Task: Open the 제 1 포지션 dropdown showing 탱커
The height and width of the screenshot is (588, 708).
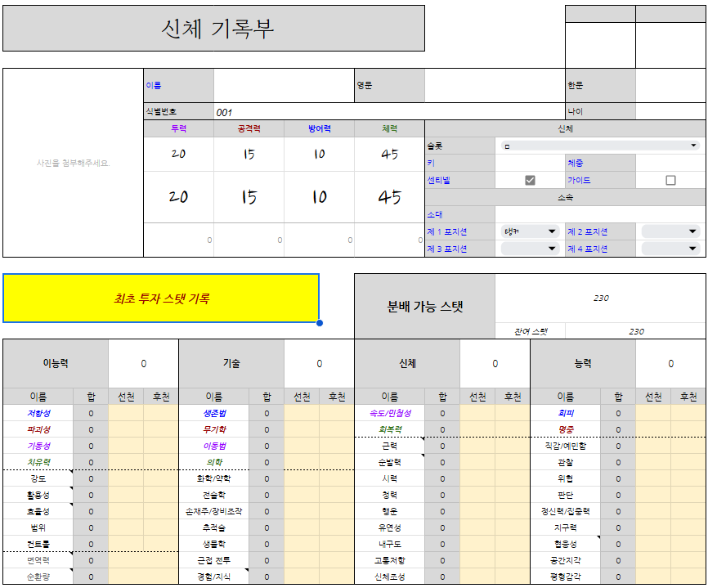Action: [530, 231]
